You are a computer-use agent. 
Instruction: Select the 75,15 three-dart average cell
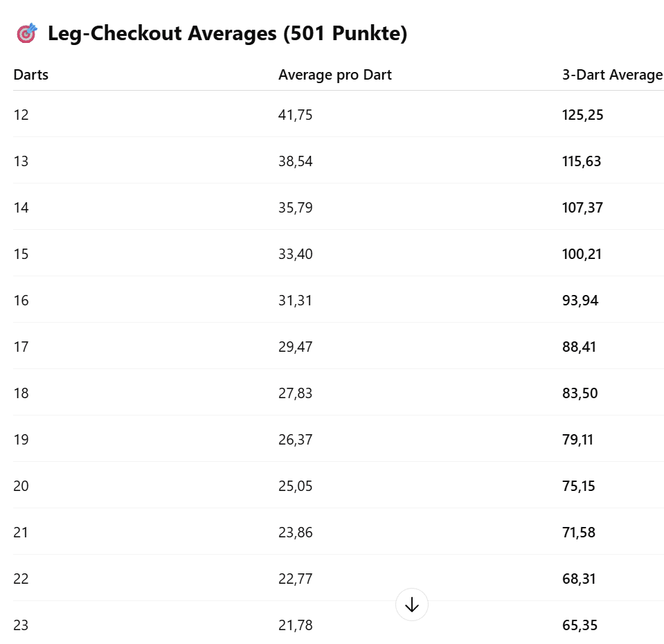pyautogui.click(x=579, y=486)
